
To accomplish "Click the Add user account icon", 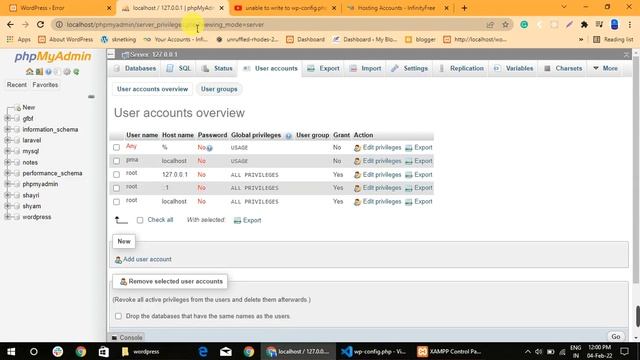I will [x=118, y=260].
